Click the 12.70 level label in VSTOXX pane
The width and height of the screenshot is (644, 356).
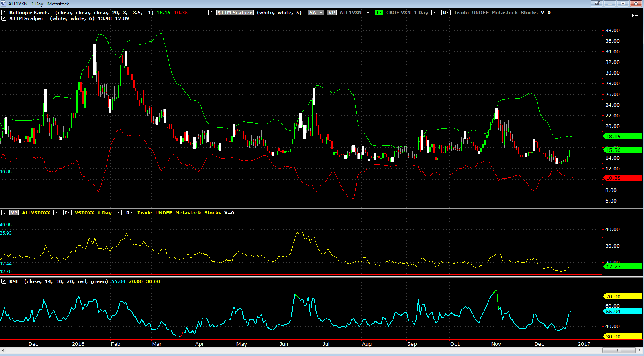pos(6,272)
